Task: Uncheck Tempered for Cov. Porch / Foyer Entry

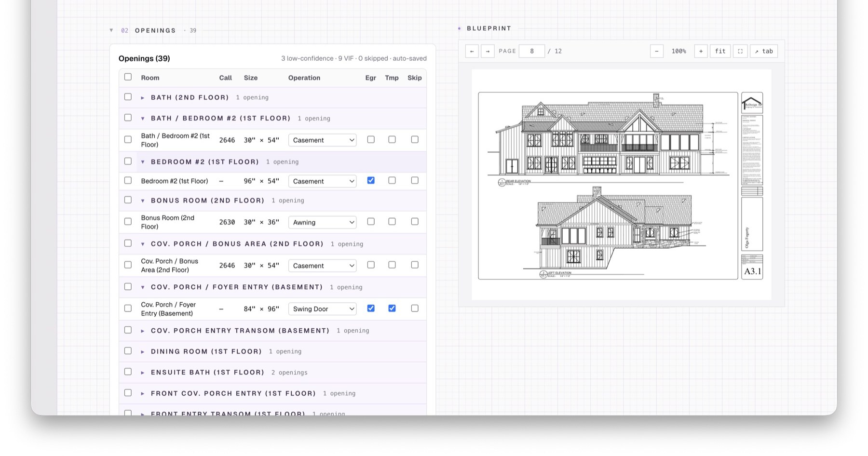Action: click(392, 308)
